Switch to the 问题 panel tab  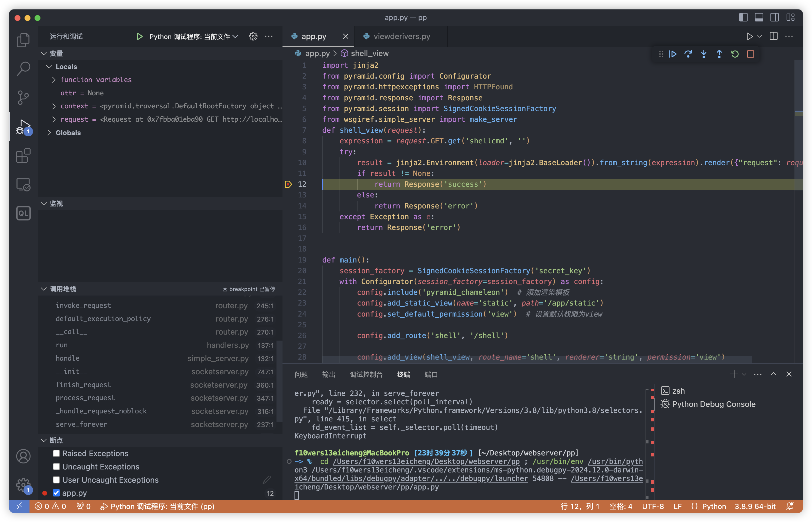pos(301,375)
